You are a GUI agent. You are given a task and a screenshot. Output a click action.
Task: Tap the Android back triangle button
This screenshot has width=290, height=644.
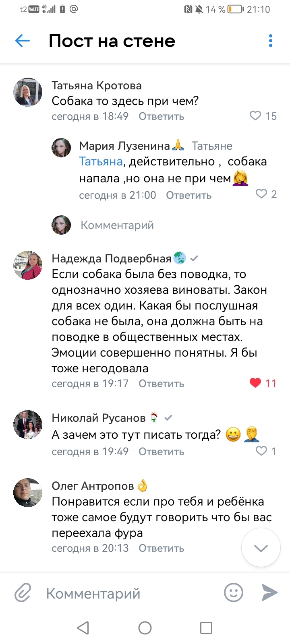click(x=83, y=627)
